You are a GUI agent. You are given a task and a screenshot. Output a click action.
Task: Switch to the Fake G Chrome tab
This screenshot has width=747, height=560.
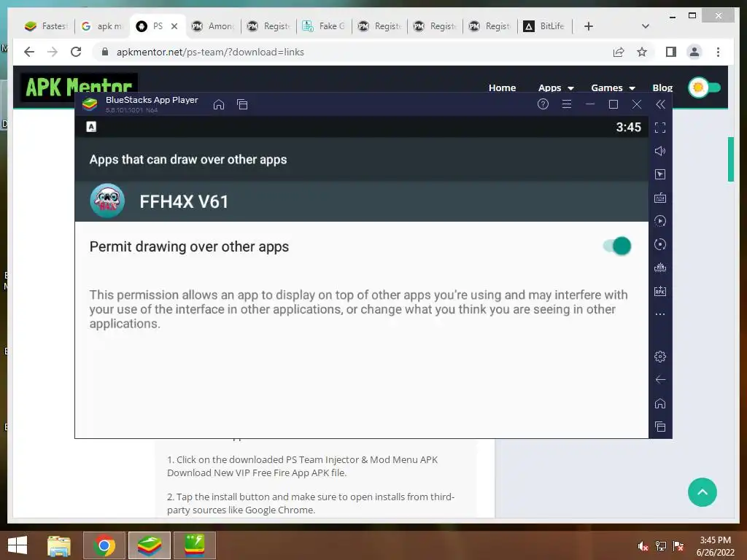click(x=324, y=26)
